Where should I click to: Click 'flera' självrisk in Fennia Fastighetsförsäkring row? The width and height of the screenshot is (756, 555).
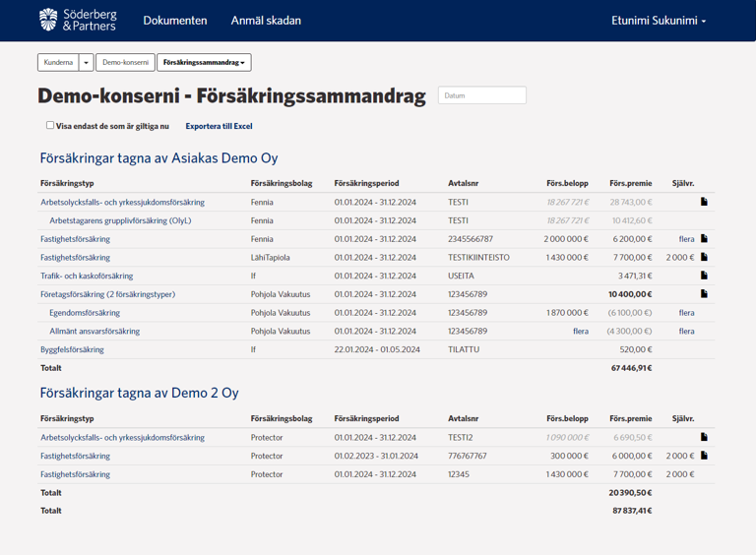[686, 239]
